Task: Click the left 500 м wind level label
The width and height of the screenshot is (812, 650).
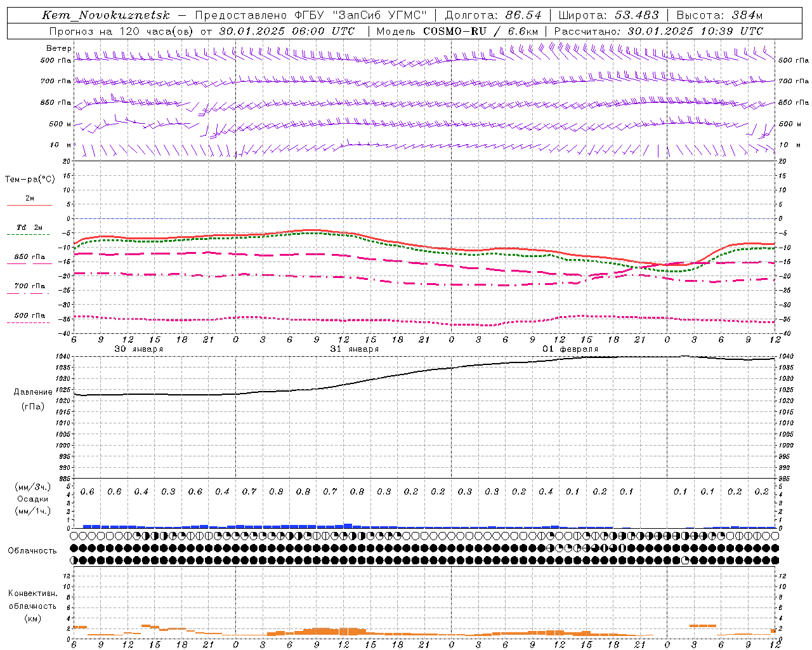Action: [x=61, y=124]
